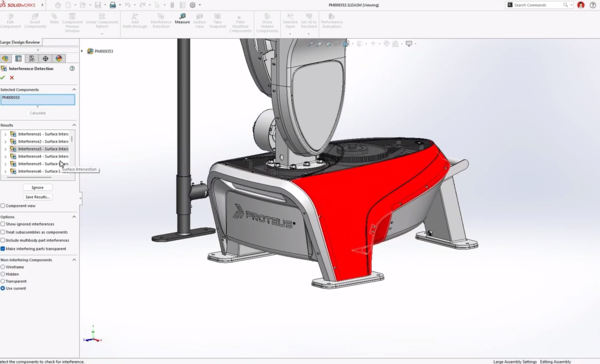Open the DisplayManager color ball tab icon
This screenshot has height=364, width=600.
(x=59, y=59)
